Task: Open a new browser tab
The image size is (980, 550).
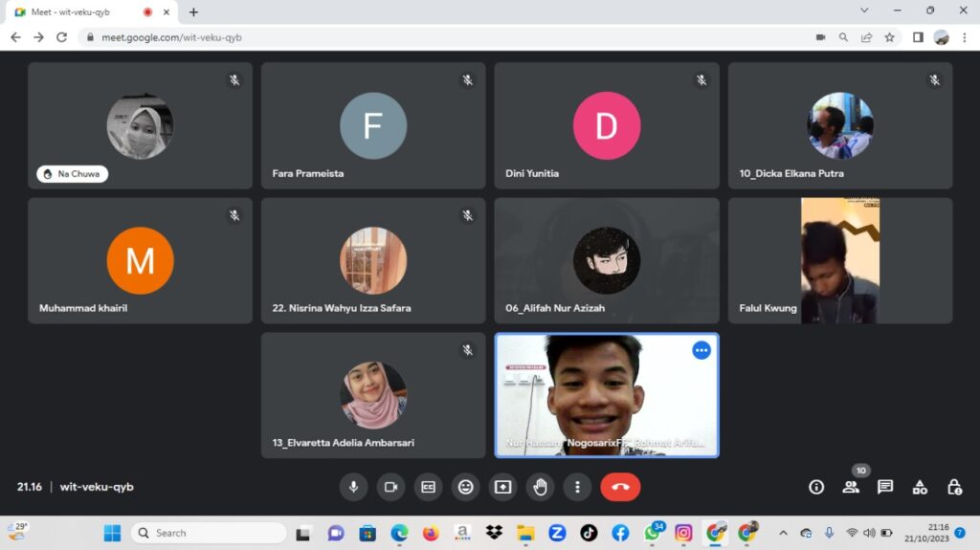Action: click(193, 12)
